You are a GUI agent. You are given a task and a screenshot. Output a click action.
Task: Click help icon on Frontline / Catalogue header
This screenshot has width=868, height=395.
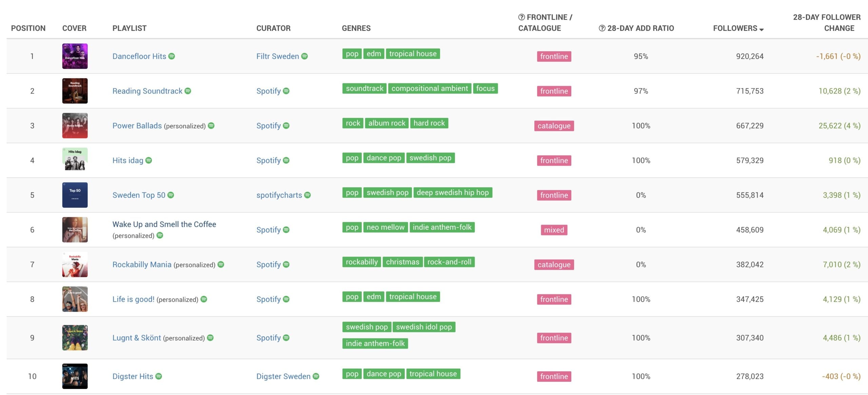521,17
